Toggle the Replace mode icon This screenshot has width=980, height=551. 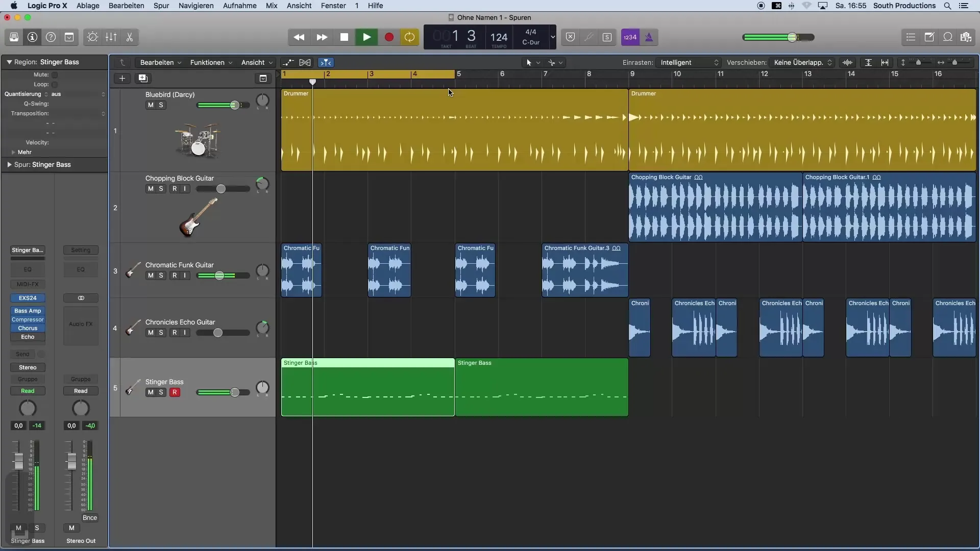(x=570, y=37)
